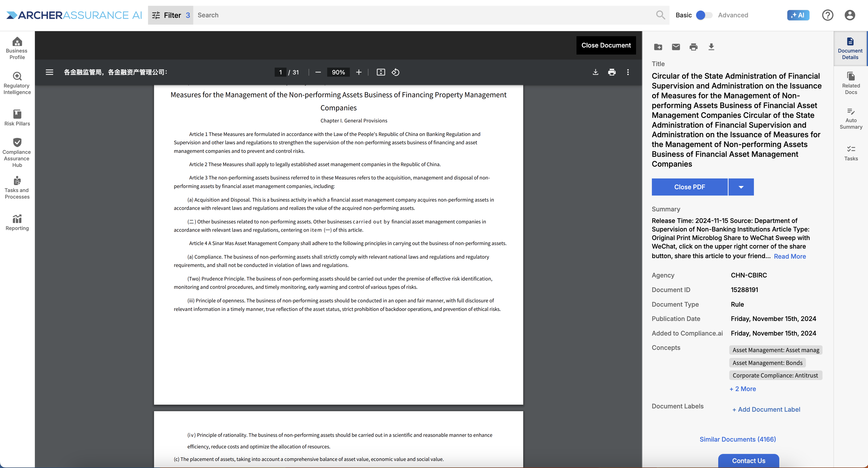Email the document via envelope icon
The height and width of the screenshot is (468, 868).
676,47
